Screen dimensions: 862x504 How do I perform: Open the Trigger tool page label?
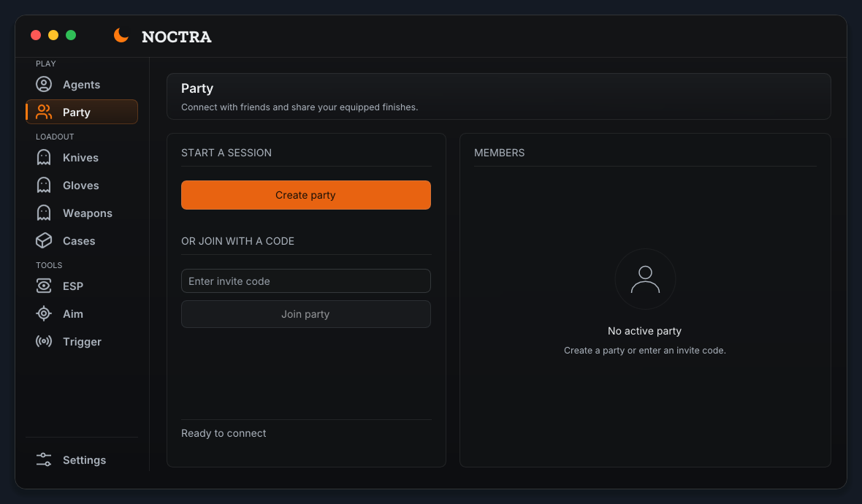coord(82,342)
